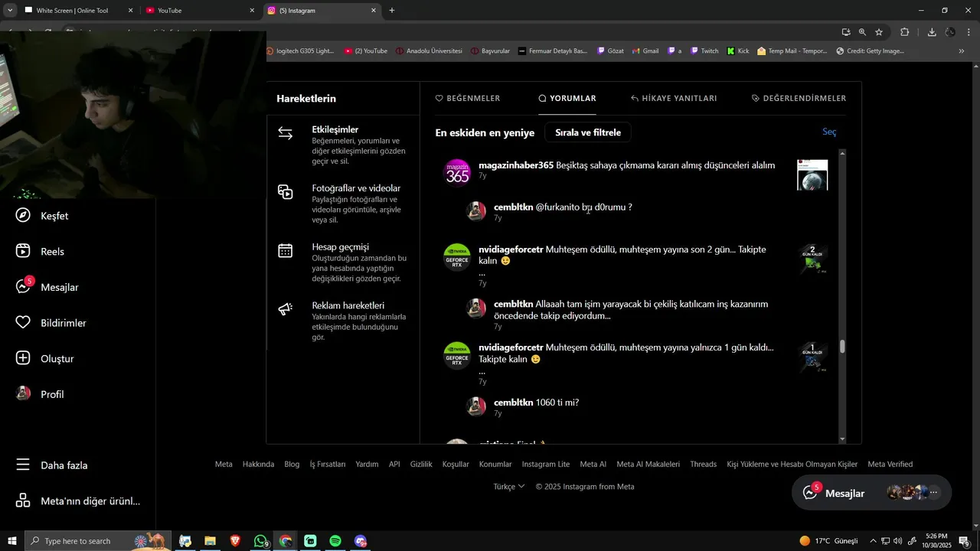The image size is (980, 551).
Task: Open WhatsApp from the taskbar
Action: click(261, 541)
